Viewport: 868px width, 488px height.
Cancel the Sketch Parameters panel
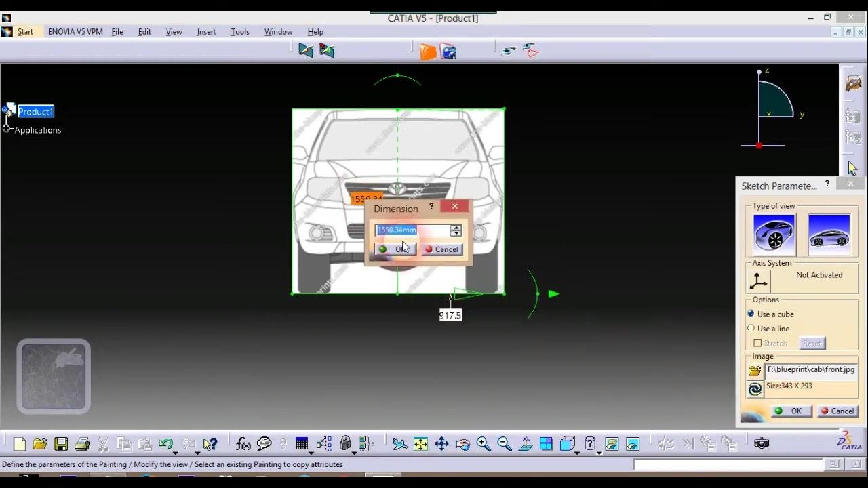point(837,411)
